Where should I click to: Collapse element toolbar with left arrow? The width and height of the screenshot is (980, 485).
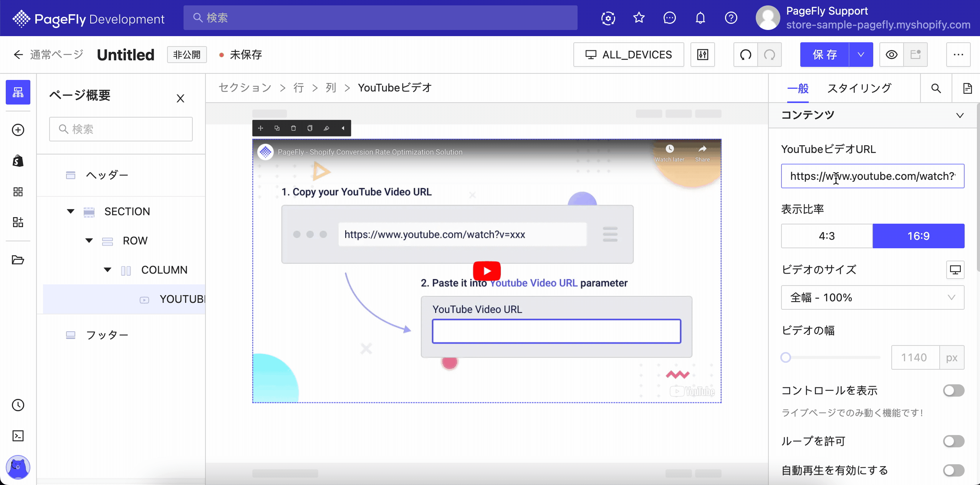coord(343,128)
